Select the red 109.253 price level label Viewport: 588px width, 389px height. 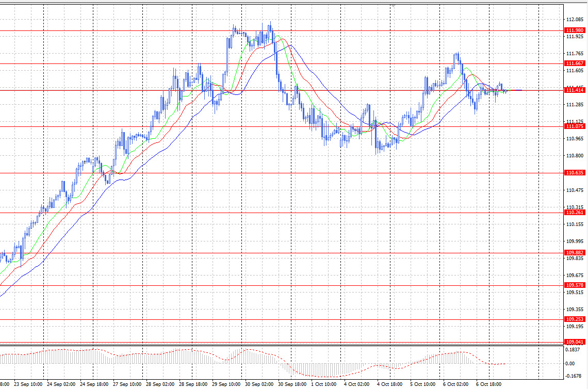pos(575,319)
